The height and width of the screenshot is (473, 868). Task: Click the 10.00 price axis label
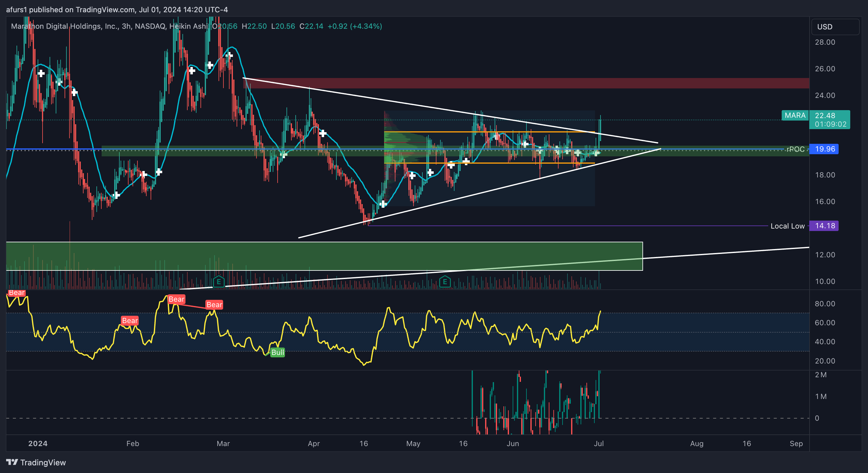(825, 281)
